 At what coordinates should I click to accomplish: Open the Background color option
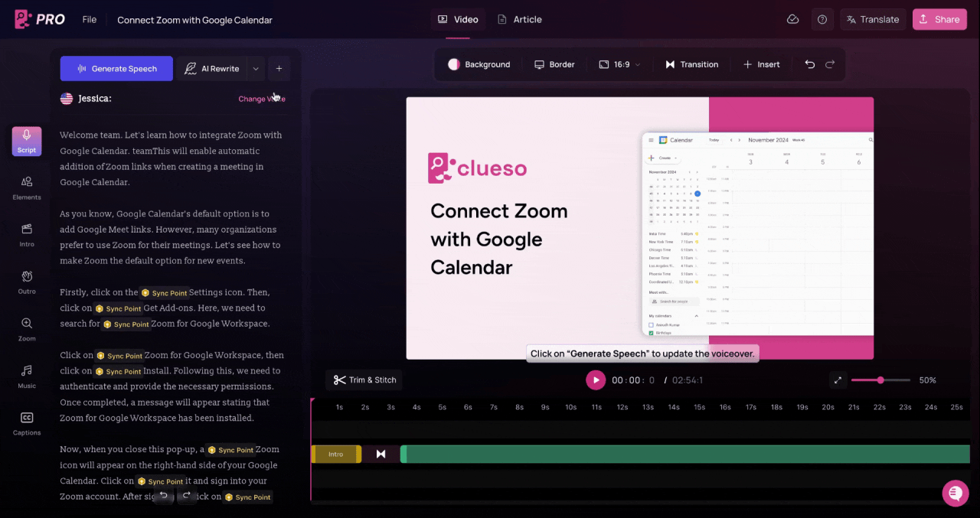pyautogui.click(x=479, y=64)
